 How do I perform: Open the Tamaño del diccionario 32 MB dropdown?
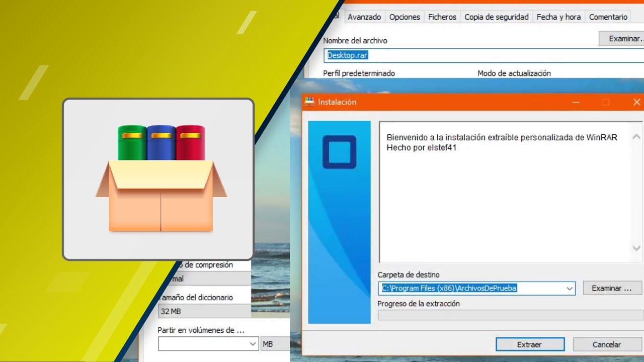point(204,311)
